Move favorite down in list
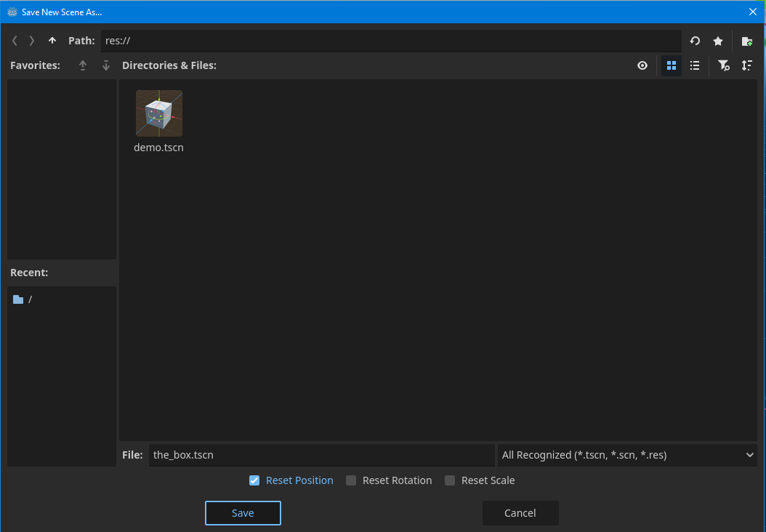This screenshot has height=532, width=766. (x=106, y=65)
